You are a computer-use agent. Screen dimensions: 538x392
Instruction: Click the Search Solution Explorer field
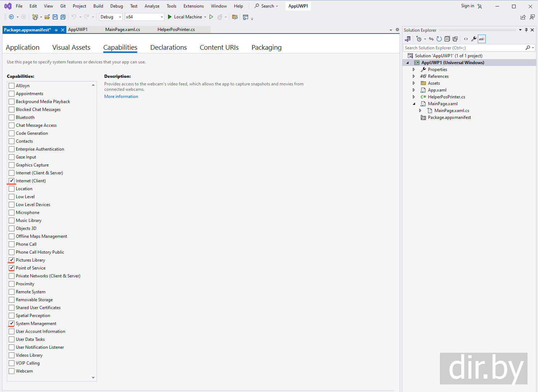point(464,48)
